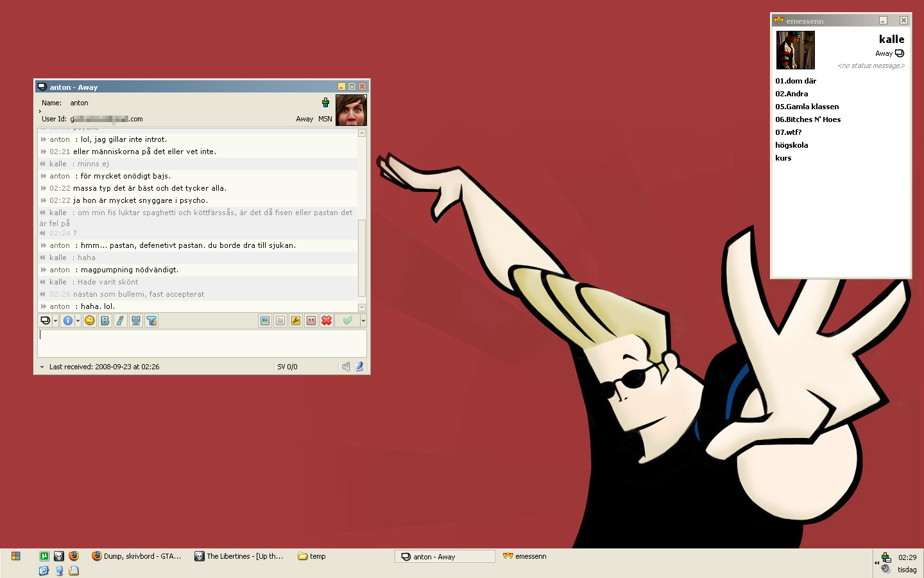Expand the user info dropdown arrow
924x578 pixels.
point(78,320)
